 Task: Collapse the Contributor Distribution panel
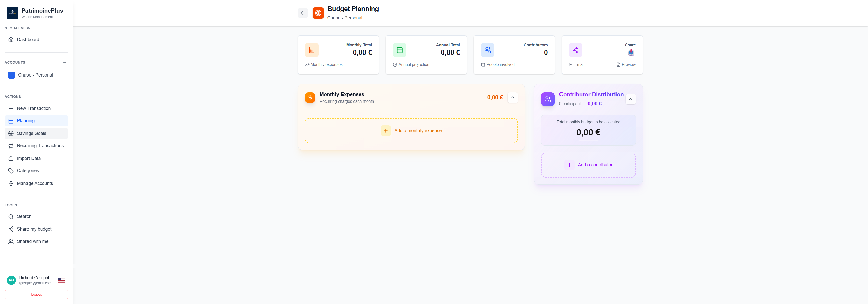[x=630, y=99]
